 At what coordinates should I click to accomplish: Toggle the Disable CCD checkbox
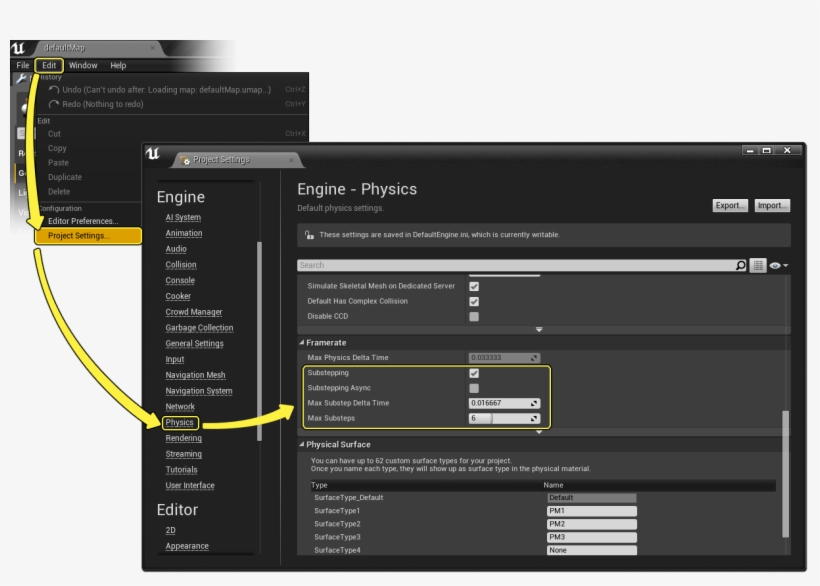472,317
